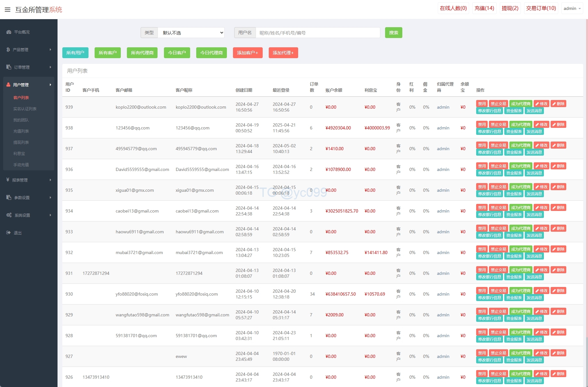Click the gears icon for system settings
This screenshot has height=387, width=588.
pyautogui.click(x=9, y=215)
